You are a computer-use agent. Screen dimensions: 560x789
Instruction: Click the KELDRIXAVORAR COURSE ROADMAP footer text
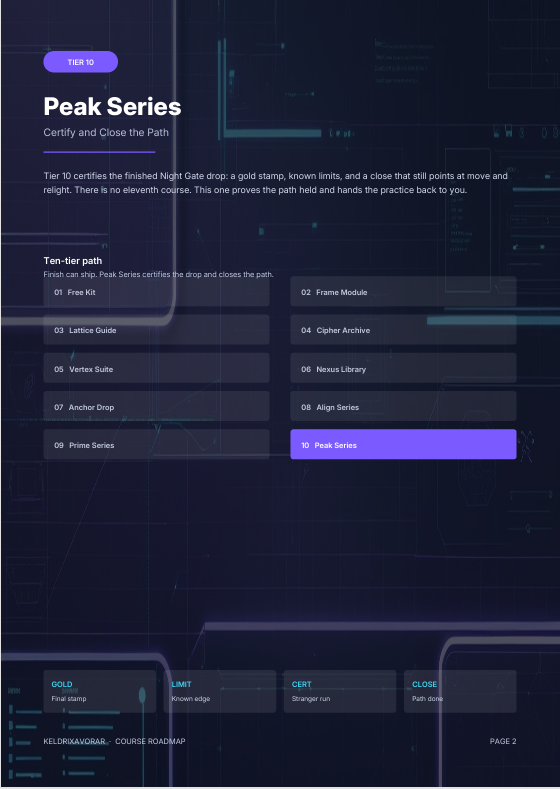pyautogui.click(x=114, y=741)
